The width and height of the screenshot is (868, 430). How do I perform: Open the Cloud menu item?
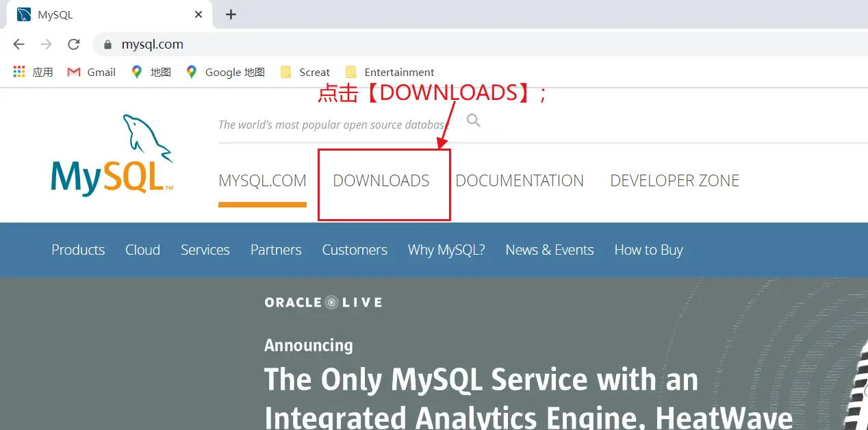142,250
